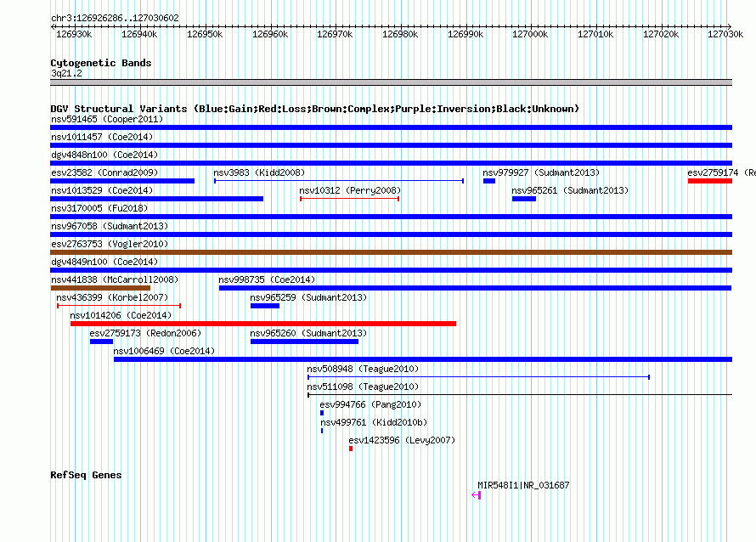Click the nsv508948 thin blue span line
Image resolution: width=756 pixels, height=542 pixels.
tap(479, 377)
